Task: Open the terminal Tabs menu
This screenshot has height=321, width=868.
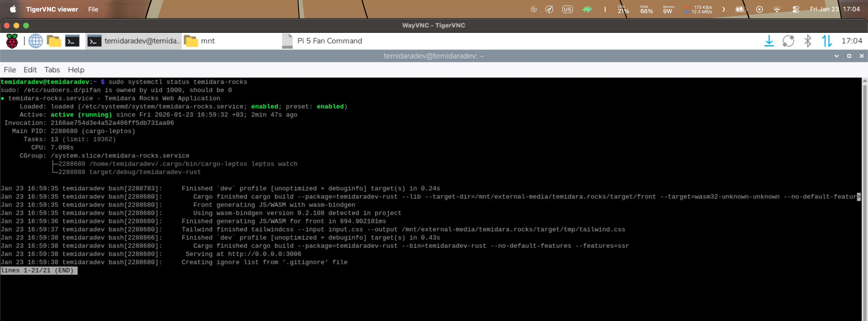Action: click(52, 70)
